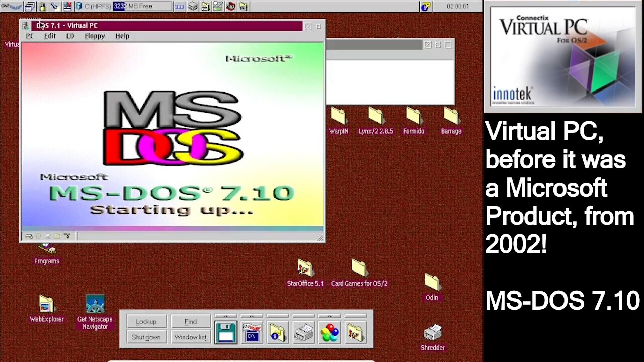The height and width of the screenshot is (362, 644).
Task: Click the find objects icon in WarpCenter
Action: tap(54, 7)
